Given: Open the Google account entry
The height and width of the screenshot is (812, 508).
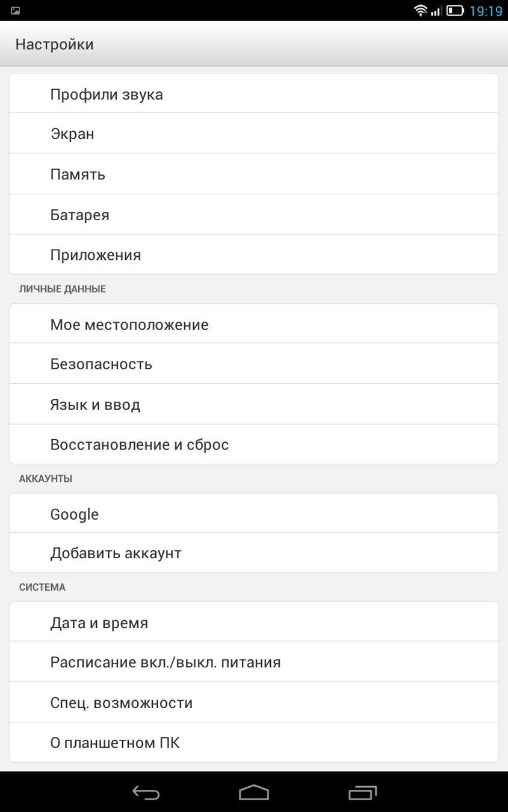Looking at the screenshot, I should (x=254, y=514).
